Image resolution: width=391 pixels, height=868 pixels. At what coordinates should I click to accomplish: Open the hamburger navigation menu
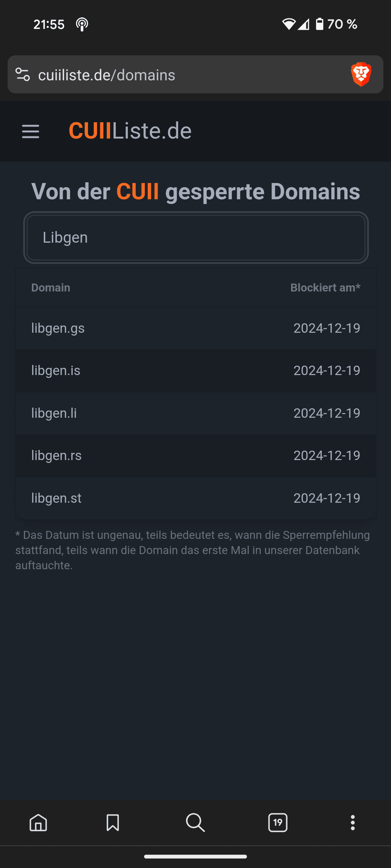click(30, 131)
